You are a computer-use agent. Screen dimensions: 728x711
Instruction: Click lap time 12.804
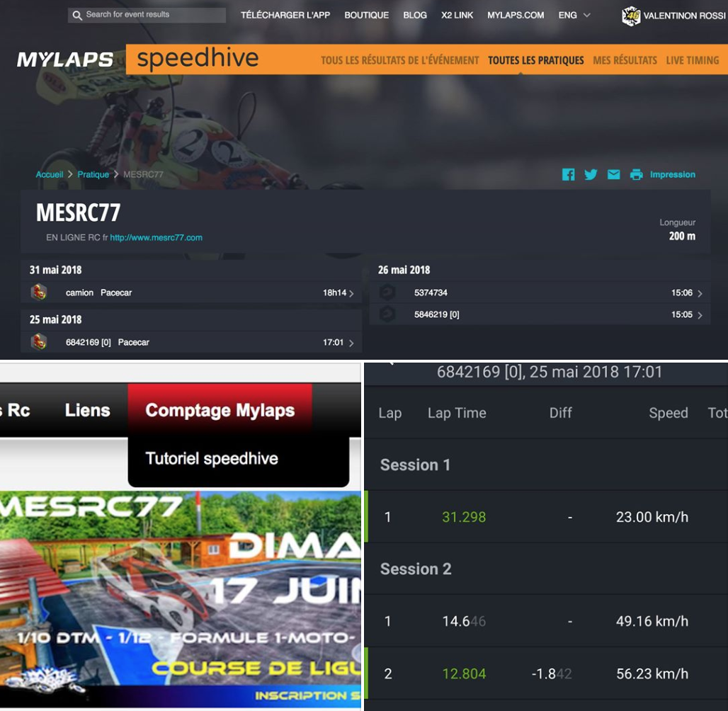pyautogui.click(x=464, y=673)
